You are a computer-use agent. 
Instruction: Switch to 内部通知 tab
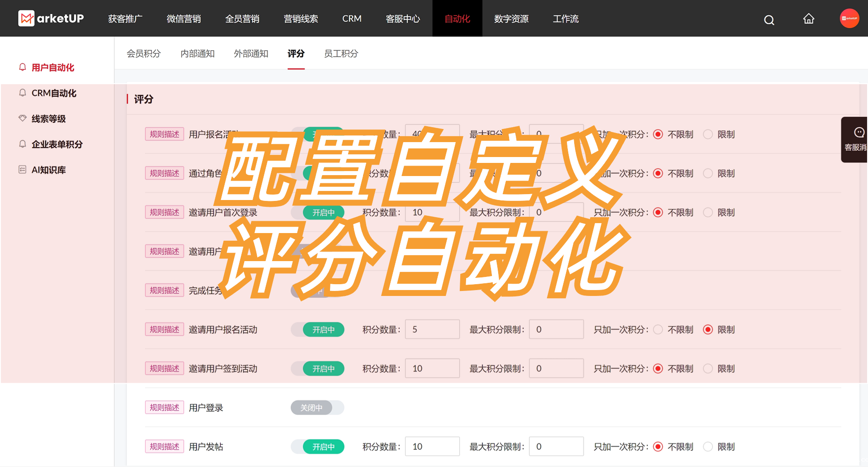[198, 53]
